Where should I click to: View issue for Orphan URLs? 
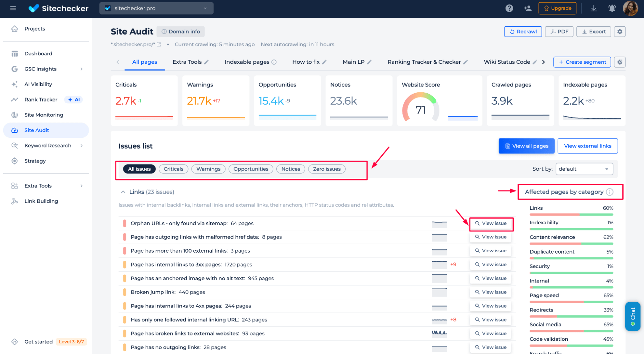[491, 223]
